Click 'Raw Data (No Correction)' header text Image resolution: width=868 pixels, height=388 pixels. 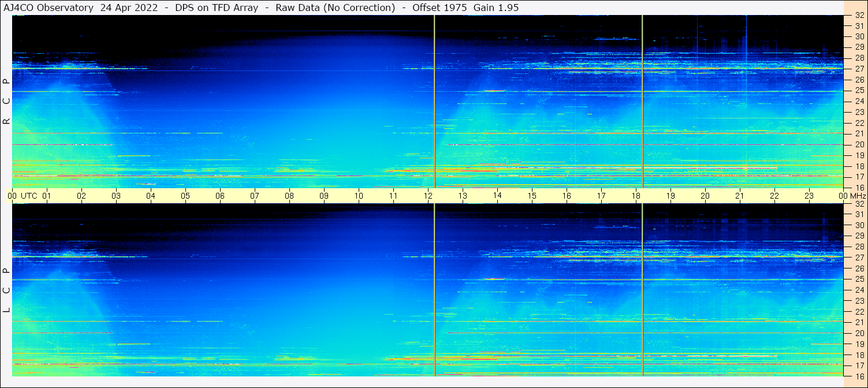[336, 8]
